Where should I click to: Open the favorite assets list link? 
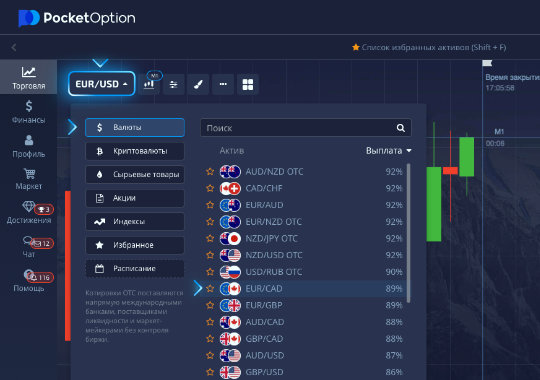click(429, 47)
